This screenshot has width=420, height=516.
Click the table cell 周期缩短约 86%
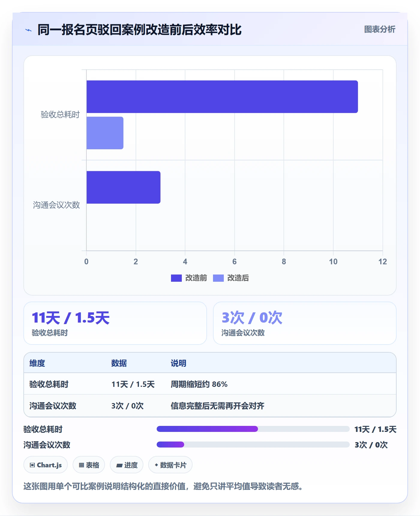coord(199,384)
